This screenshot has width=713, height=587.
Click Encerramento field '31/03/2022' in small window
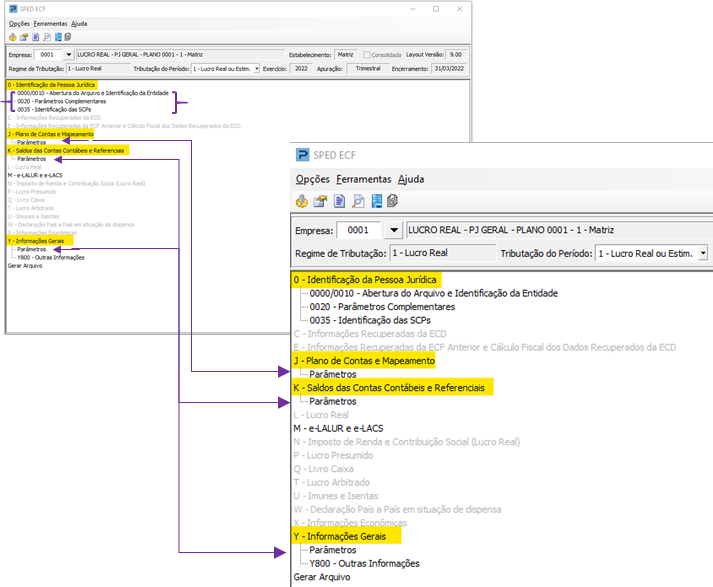(449, 69)
